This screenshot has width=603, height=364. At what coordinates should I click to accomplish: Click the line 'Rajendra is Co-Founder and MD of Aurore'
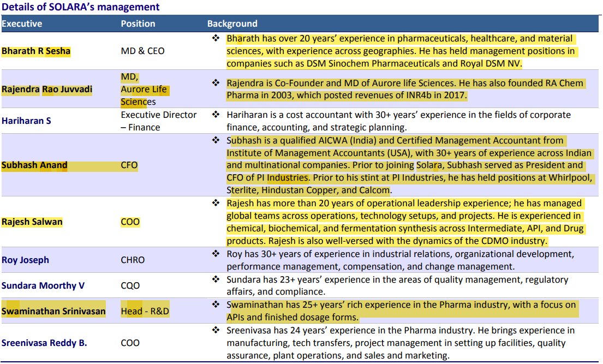coord(405,83)
